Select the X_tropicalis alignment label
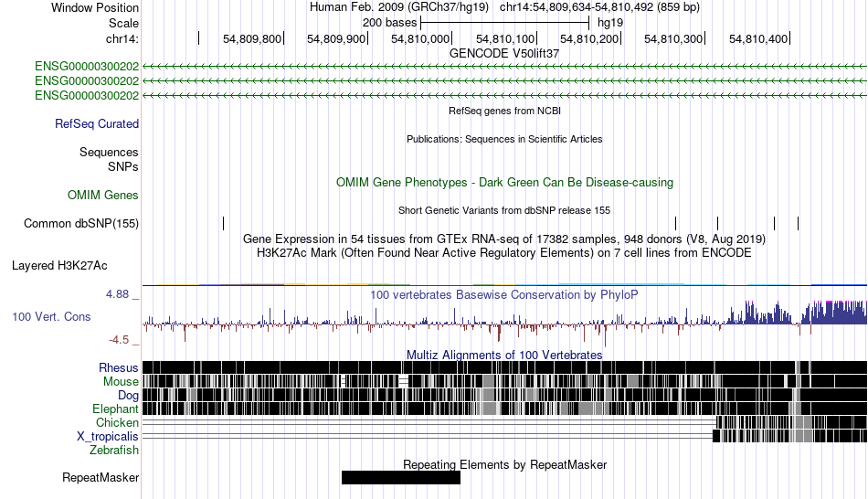868x499 pixels. click(108, 437)
